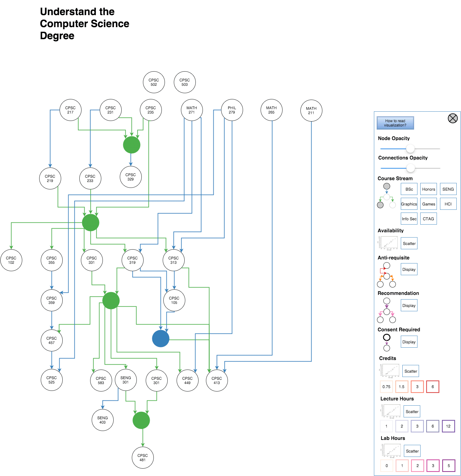461x476 pixels.
Task: Select the 6 credits swatch
Action: pyautogui.click(x=433, y=387)
